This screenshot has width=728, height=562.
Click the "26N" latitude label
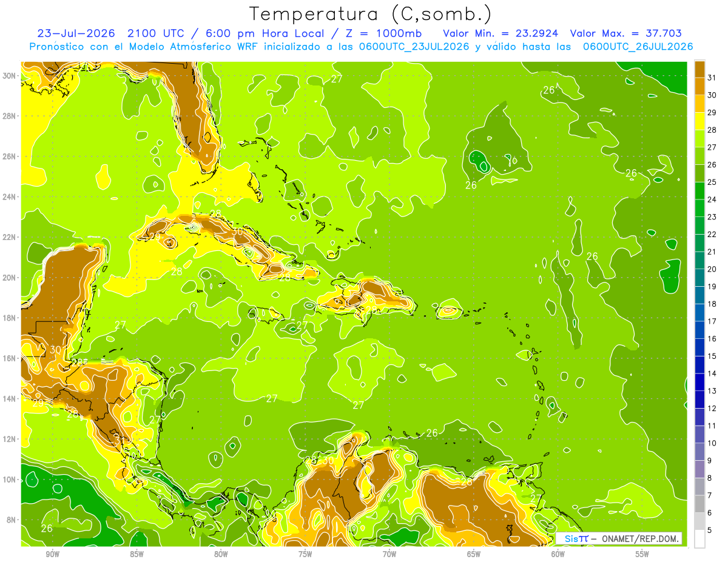(x=10, y=156)
